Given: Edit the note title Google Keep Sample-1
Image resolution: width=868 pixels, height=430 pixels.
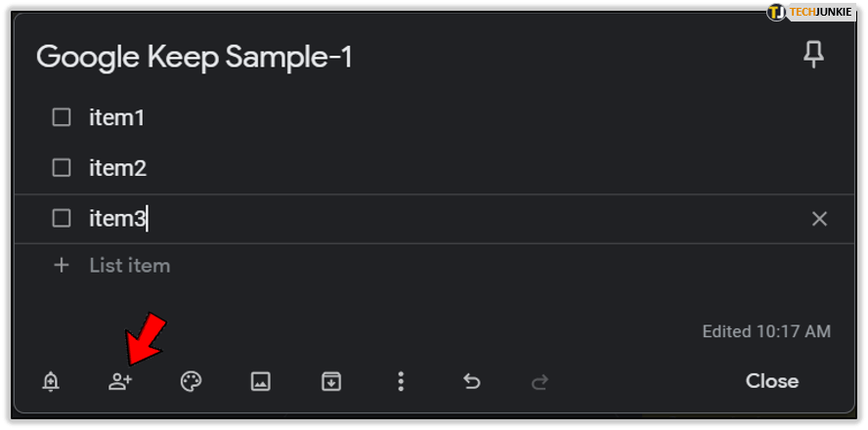Looking at the screenshot, I should tap(195, 57).
